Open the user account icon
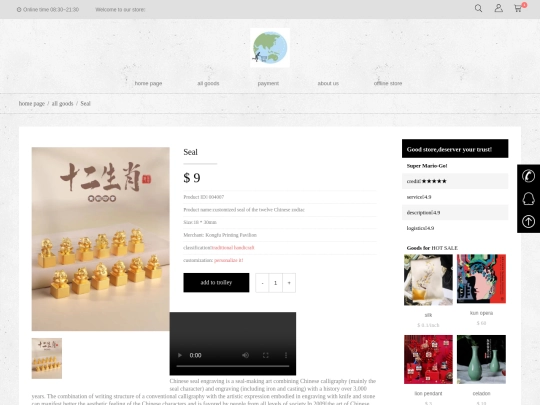This screenshot has width=540, height=405. tap(498, 8)
